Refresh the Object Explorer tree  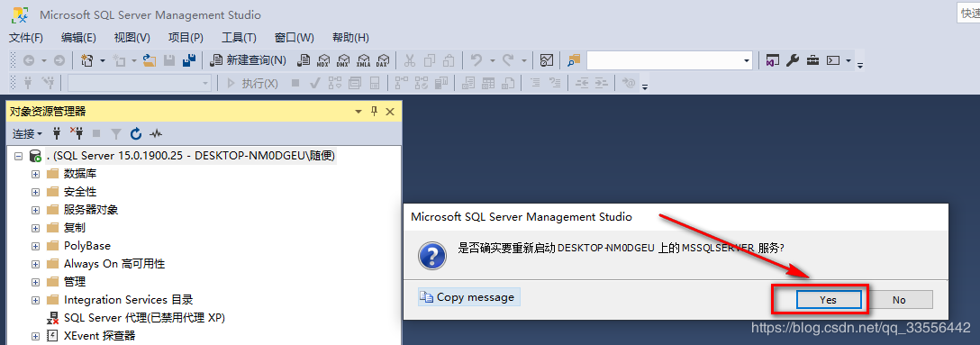[136, 133]
